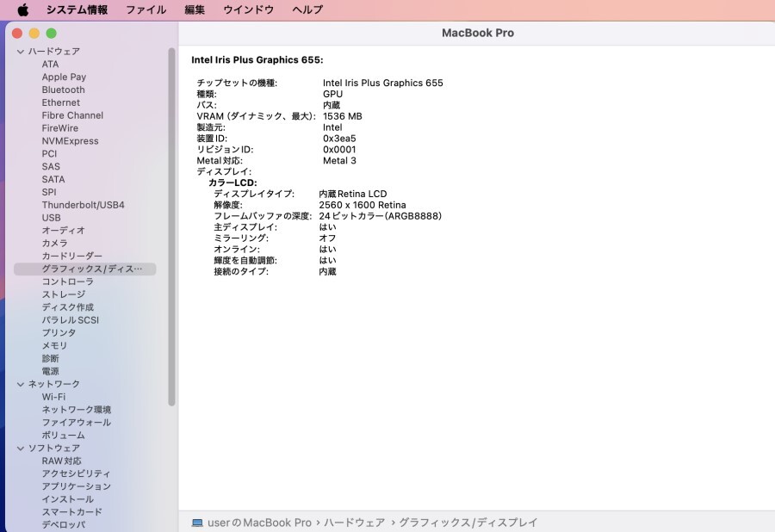Select Wi-Fi under ネットワーク

tap(54, 397)
